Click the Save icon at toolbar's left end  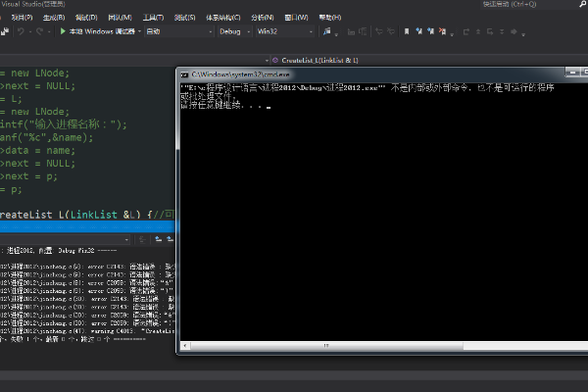(x=5, y=31)
